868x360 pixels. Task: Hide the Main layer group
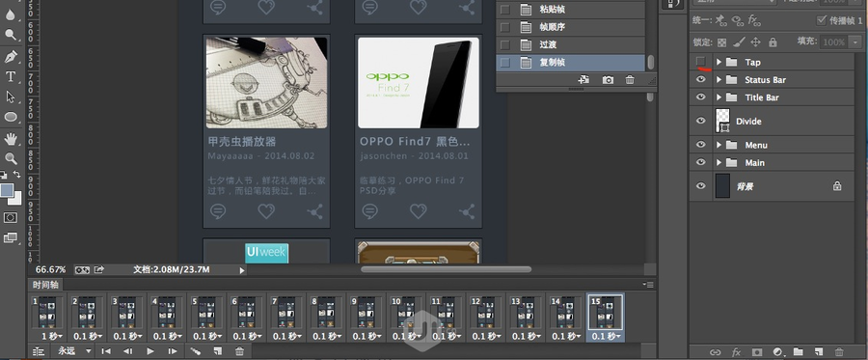(x=701, y=162)
